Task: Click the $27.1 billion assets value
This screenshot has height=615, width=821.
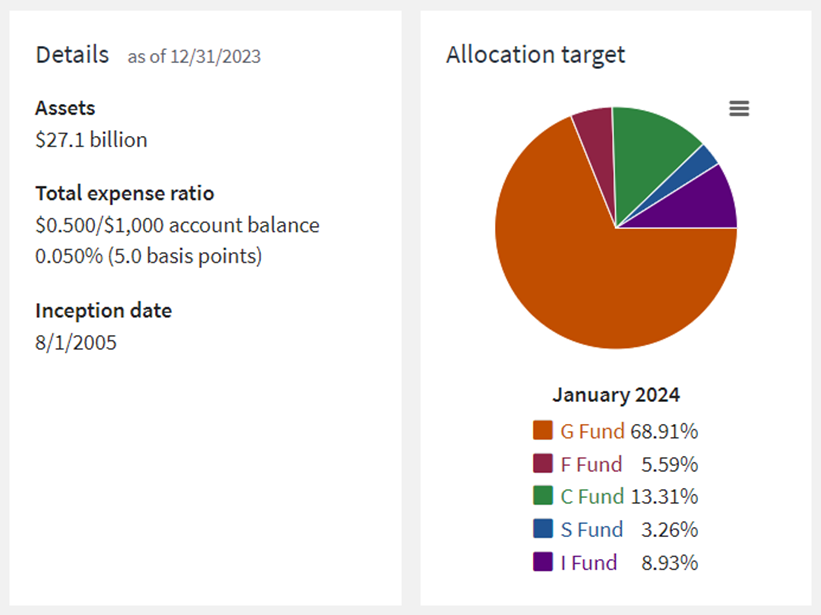Action: [x=91, y=140]
